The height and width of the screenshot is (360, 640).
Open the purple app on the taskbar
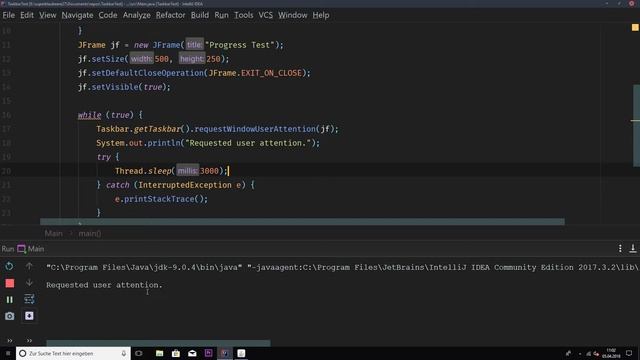coord(209,353)
